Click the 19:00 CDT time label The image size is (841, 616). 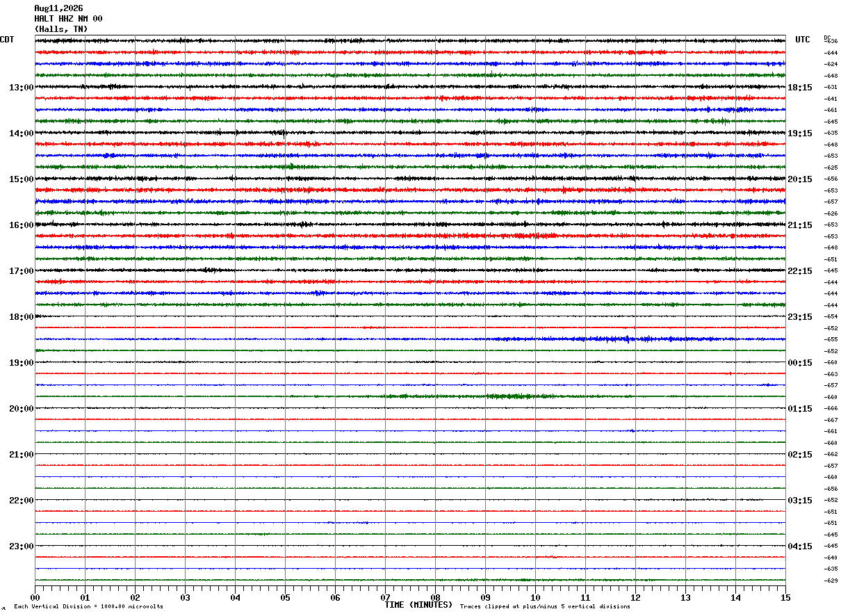(21, 363)
